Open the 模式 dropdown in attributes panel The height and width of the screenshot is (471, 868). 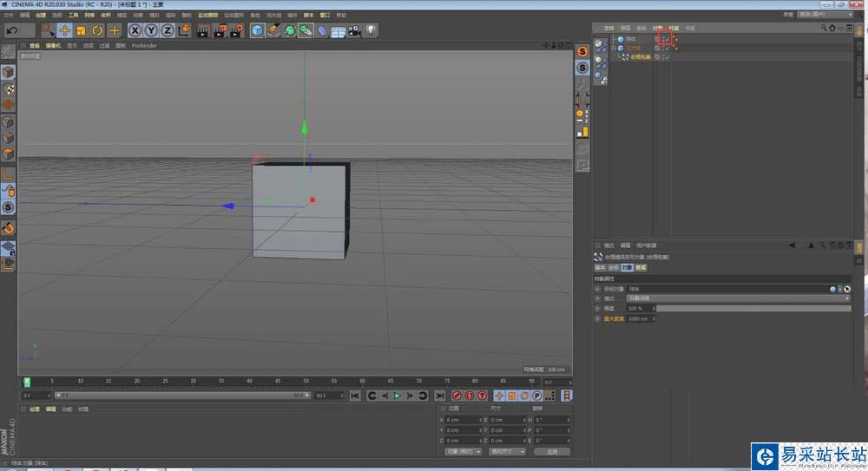pyautogui.click(x=738, y=298)
